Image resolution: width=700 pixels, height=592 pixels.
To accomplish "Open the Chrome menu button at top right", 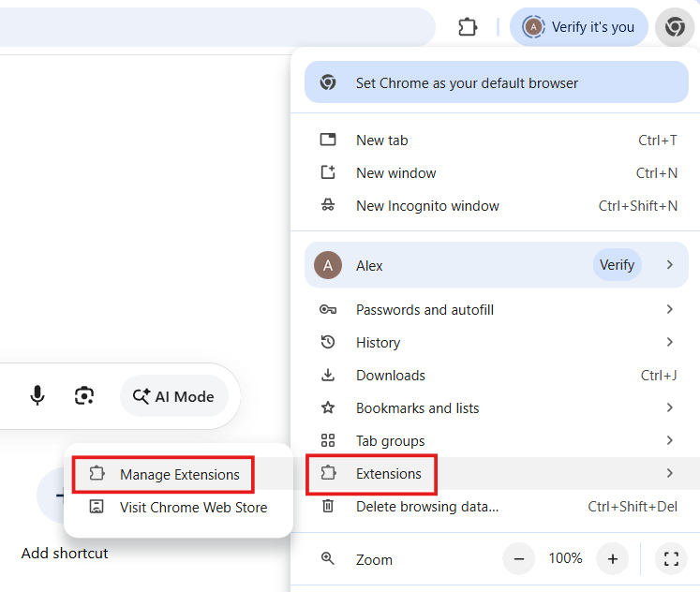I will coord(675,27).
